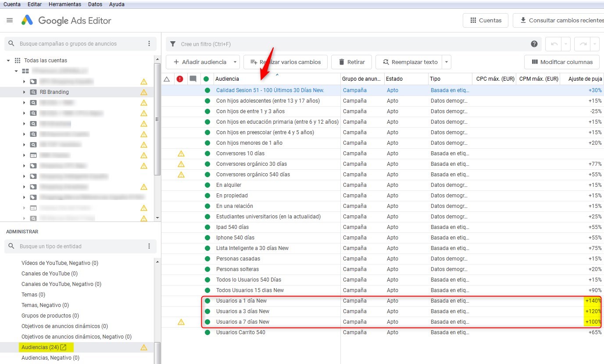604x364 pixels.
Task: Open the Reemplazar texto dropdown arrow
Action: (447, 62)
